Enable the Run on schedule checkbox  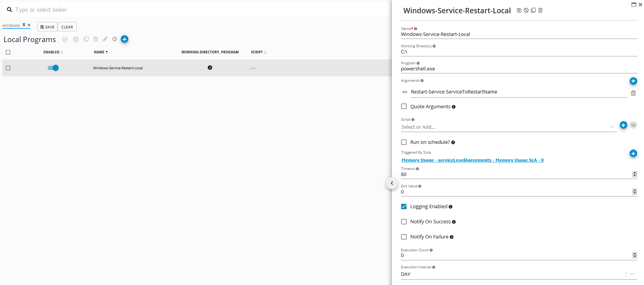404,142
